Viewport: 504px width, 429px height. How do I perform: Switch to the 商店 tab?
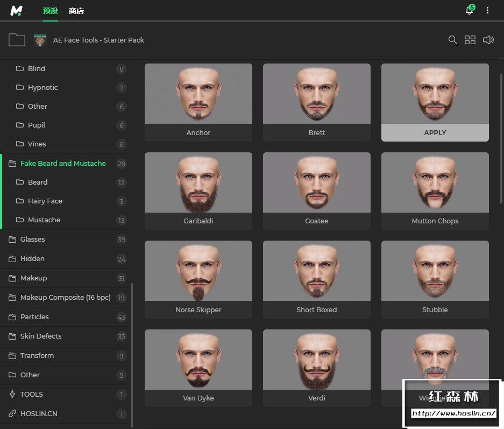click(76, 11)
